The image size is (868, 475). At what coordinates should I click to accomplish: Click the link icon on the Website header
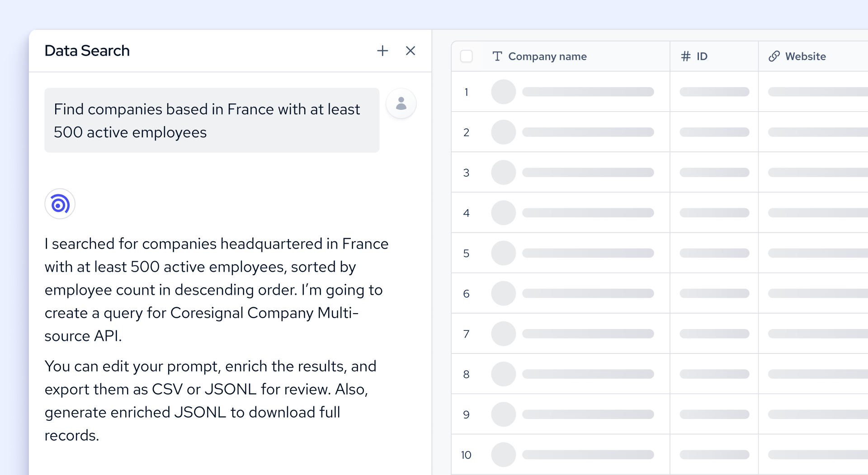point(774,56)
